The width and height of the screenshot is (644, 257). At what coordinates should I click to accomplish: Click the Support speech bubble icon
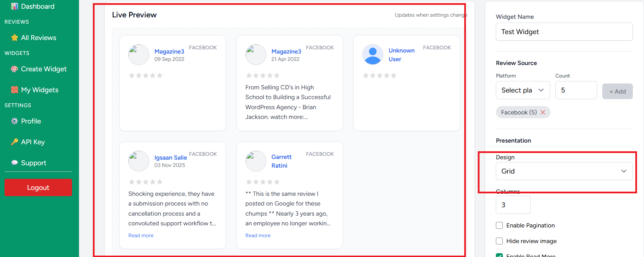click(x=14, y=163)
